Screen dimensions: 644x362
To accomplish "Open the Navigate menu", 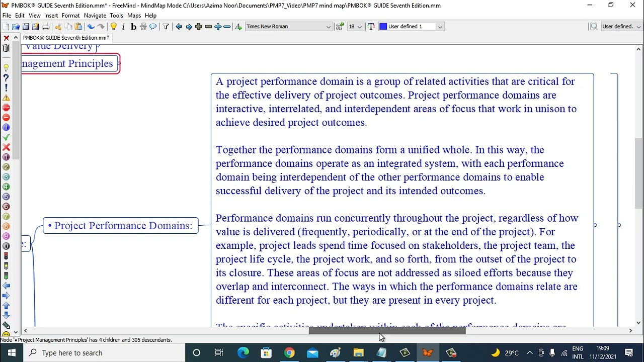I will (95, 16).
